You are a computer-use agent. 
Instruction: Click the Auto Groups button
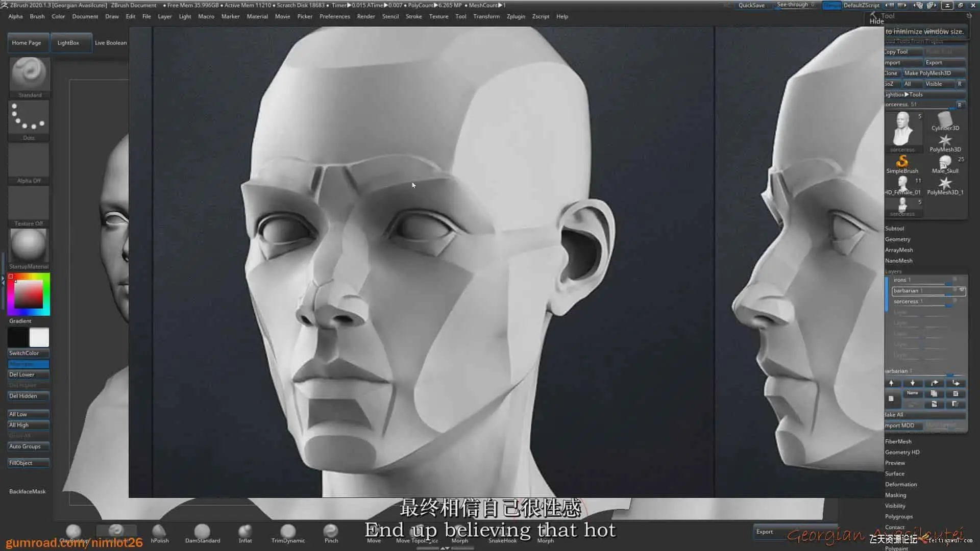coord(28,446)
